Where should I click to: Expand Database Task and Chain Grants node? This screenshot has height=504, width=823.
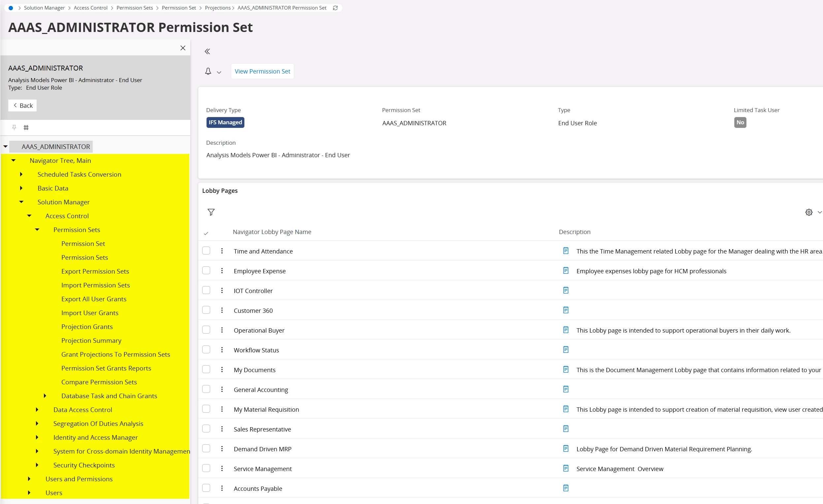pyautogui.click(x=45, y=396)
